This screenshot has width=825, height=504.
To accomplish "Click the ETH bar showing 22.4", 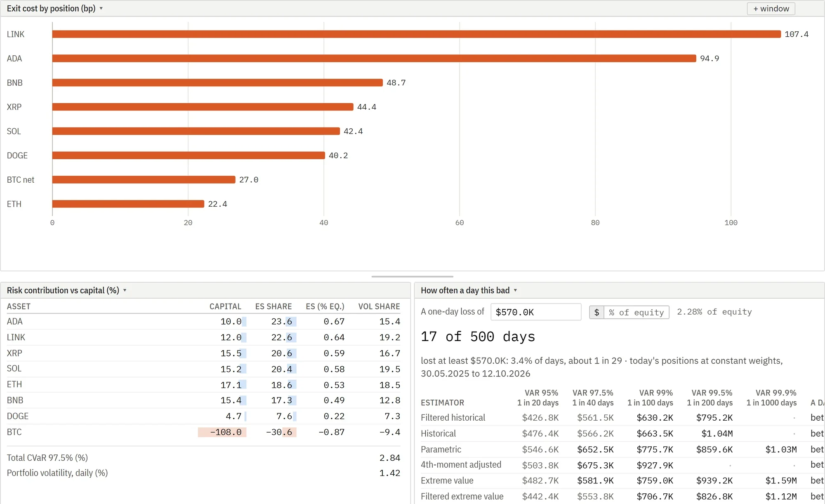I will (x=128, y=204).
